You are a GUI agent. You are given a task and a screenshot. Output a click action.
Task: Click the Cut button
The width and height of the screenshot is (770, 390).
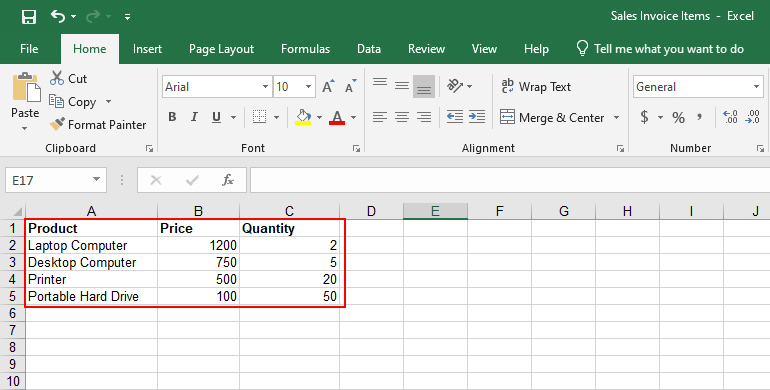click(x=68, y=79)
